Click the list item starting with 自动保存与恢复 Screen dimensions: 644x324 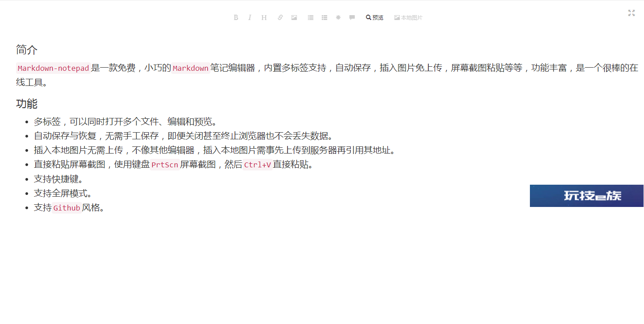pyautogui.click(x=184, y=136)
